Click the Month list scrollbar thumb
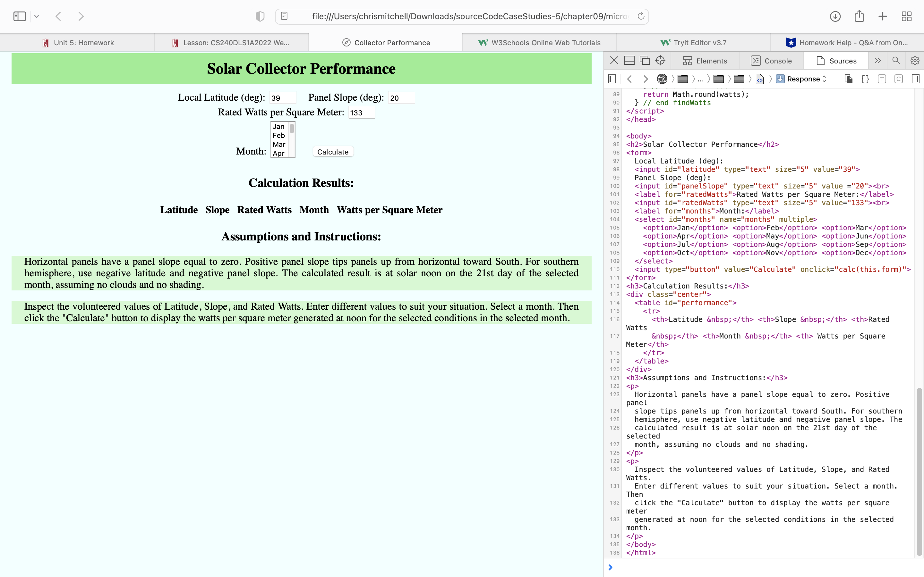The image size is (924, 577). point(292,129)
